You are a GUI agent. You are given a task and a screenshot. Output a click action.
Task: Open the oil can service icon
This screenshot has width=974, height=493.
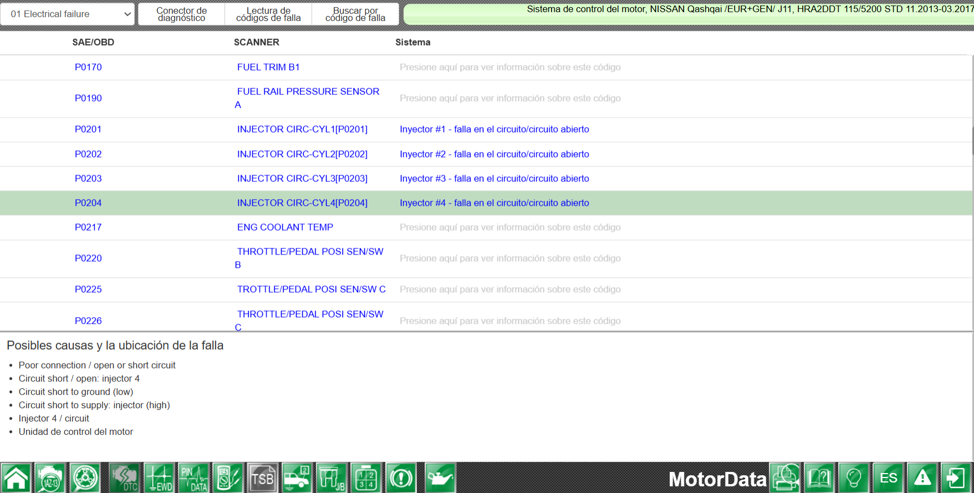click(440, 478)
